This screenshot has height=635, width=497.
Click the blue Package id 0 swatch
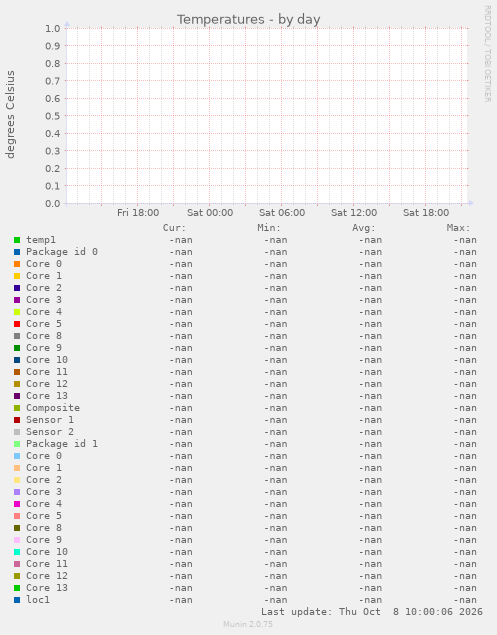(17, 252)
